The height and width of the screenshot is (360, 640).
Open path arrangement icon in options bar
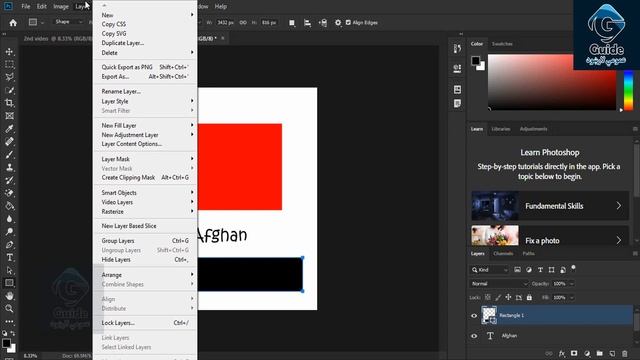pos(323,23)
